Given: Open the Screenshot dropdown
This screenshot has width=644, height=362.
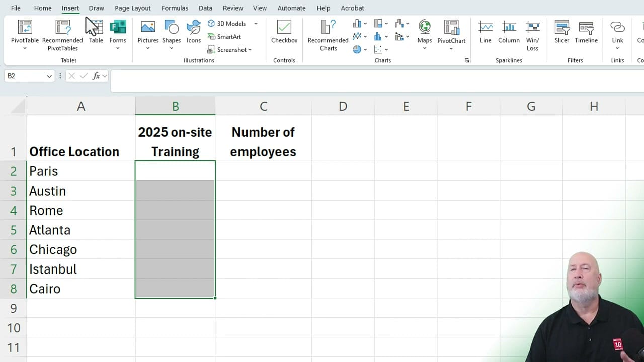Looking at the screenshot, I should click(250, 49).
